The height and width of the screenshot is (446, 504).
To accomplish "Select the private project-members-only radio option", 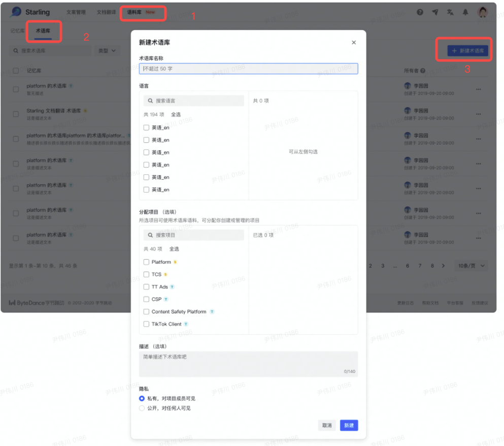I will click(x=142, y=399).
